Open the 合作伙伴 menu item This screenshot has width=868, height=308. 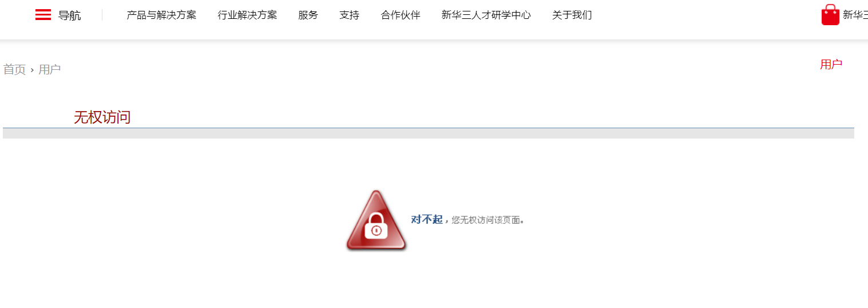pyautogui.click(x=401, y=15)
